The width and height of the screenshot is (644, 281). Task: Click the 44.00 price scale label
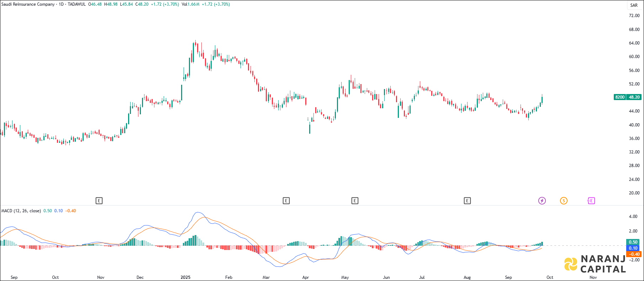pyautogui.click(x=634, y=111)
